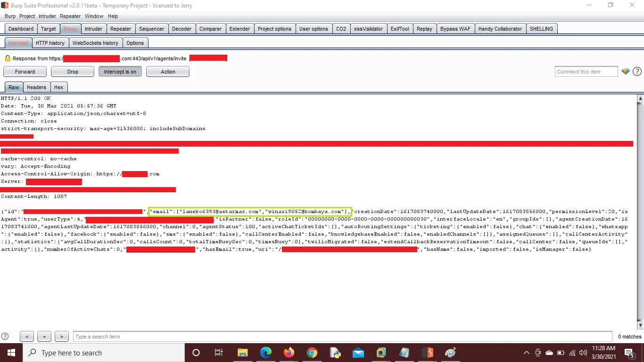The height and width of the screenshot is (362, 644).
Task: Open Cortana circle on taskbar
Action: point(196,353)
